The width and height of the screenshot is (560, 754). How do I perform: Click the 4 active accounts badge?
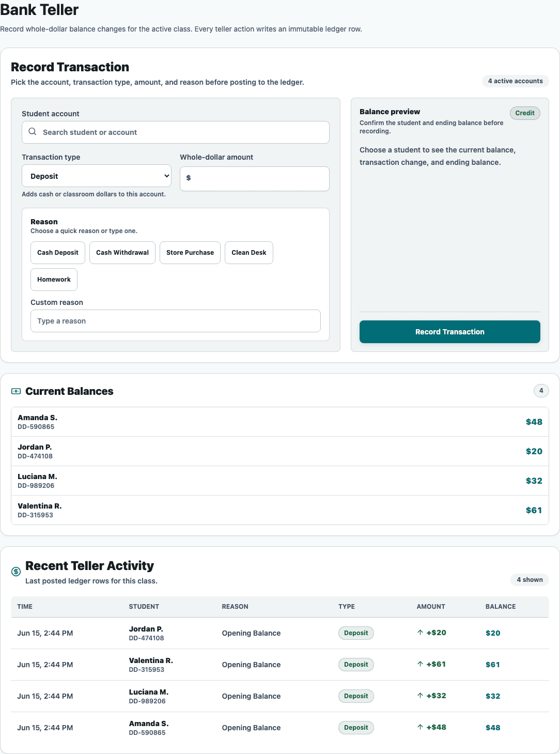click(516, 81)
